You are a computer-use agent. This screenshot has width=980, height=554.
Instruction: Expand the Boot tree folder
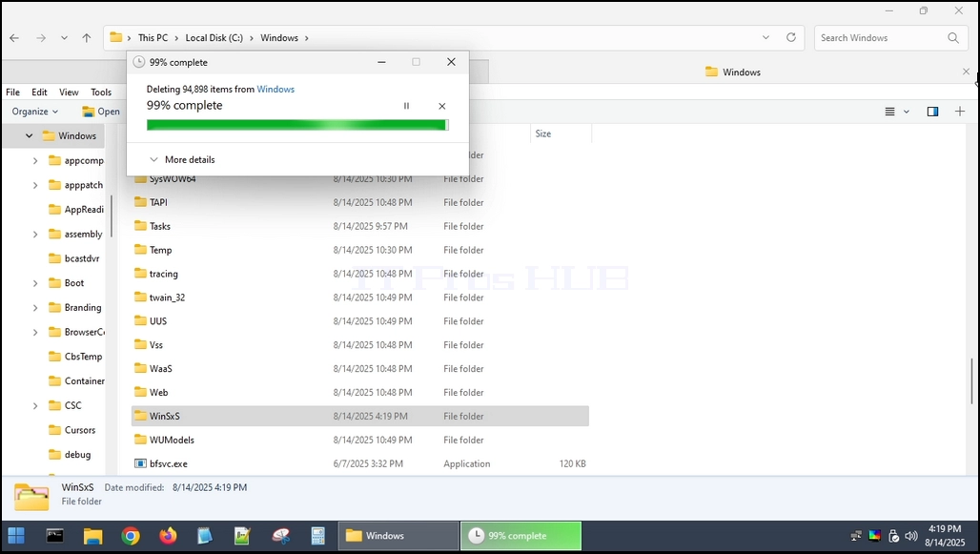(x=35, y=283)
